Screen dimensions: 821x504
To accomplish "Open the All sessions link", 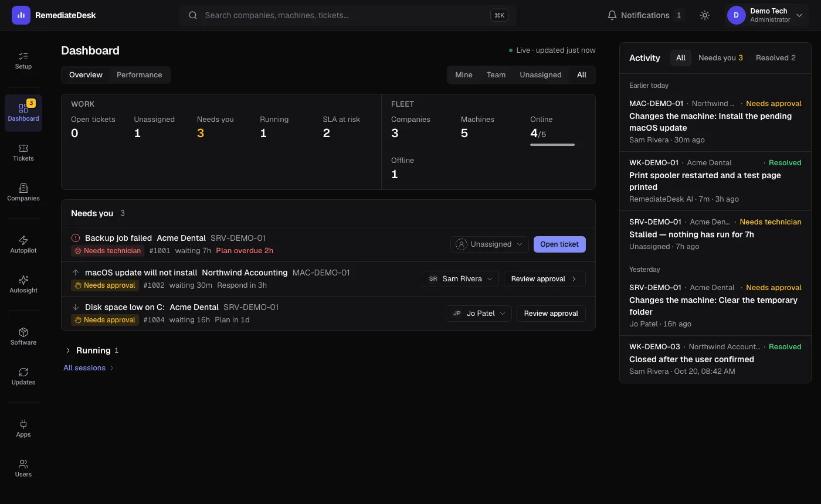I will click(x=89, y=368).
